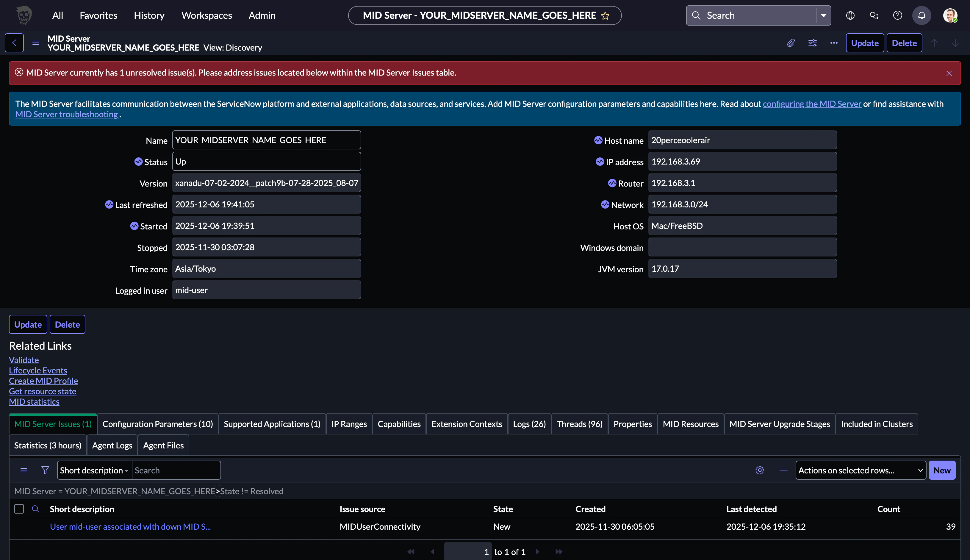Open the globe scope picker icon

click(850, 15)
